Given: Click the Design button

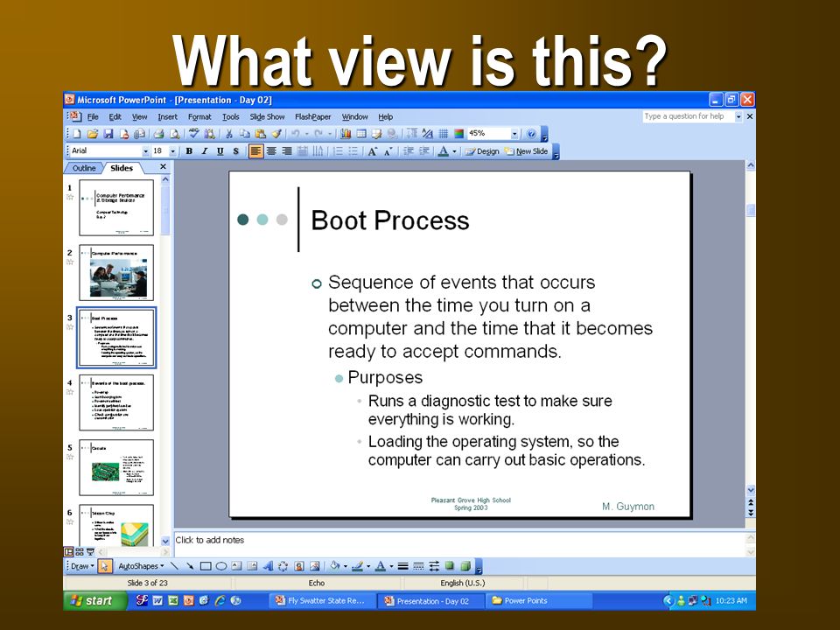Looking at the screenshot, I should pos(481,151).
